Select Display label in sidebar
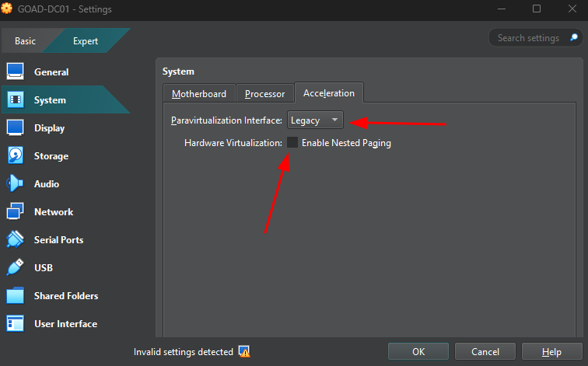Screen dimensions: 588x366 50,128
